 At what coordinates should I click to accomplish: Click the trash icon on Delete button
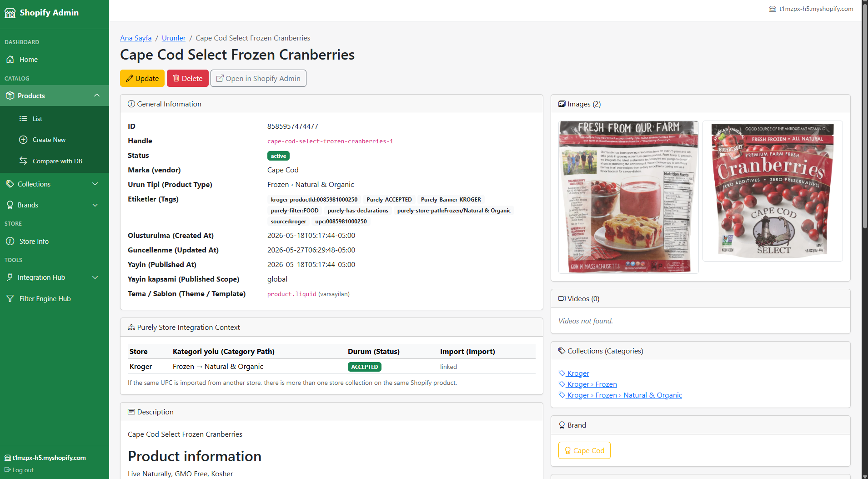pyautogui.click(x=176, y=78)
